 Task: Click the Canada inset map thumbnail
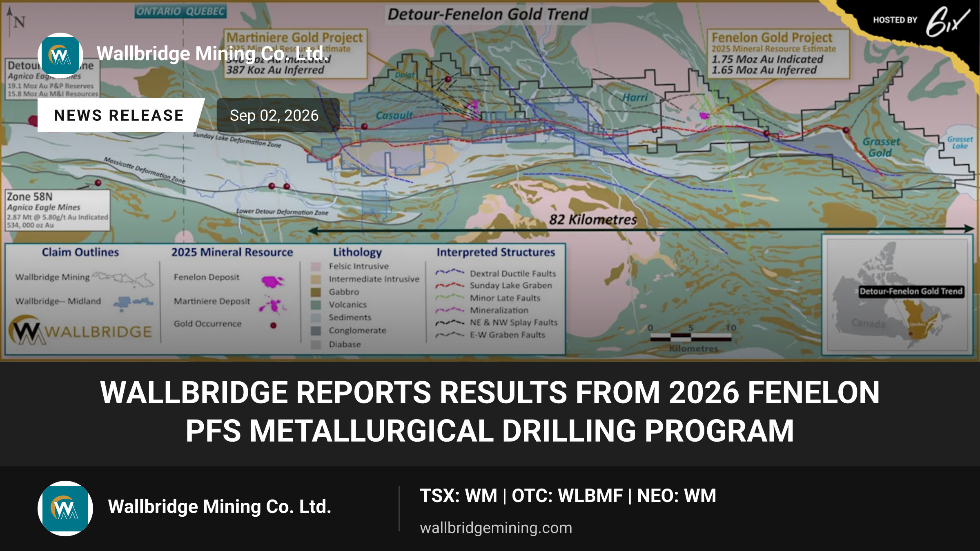[897, 295]
